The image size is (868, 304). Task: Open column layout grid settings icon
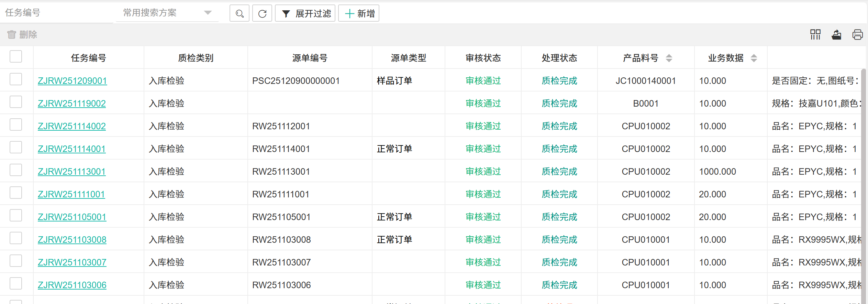815,35
